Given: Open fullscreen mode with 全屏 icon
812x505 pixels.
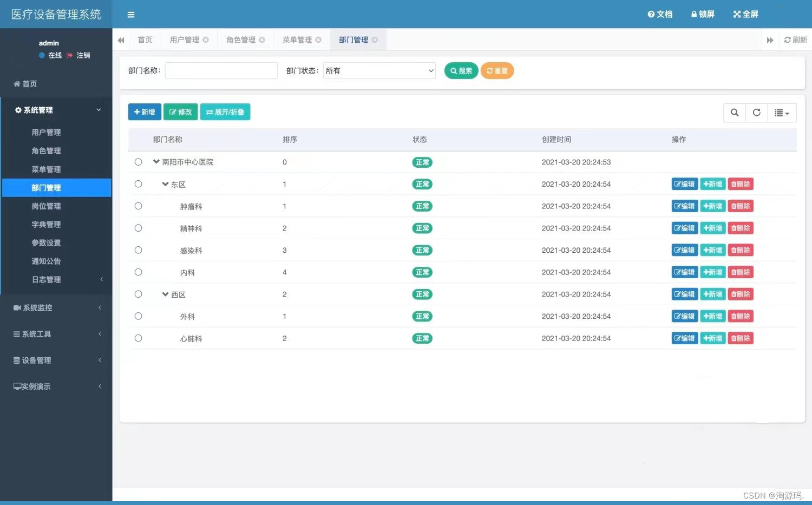Looking at the screenshot, I should (x=745, y=14).
